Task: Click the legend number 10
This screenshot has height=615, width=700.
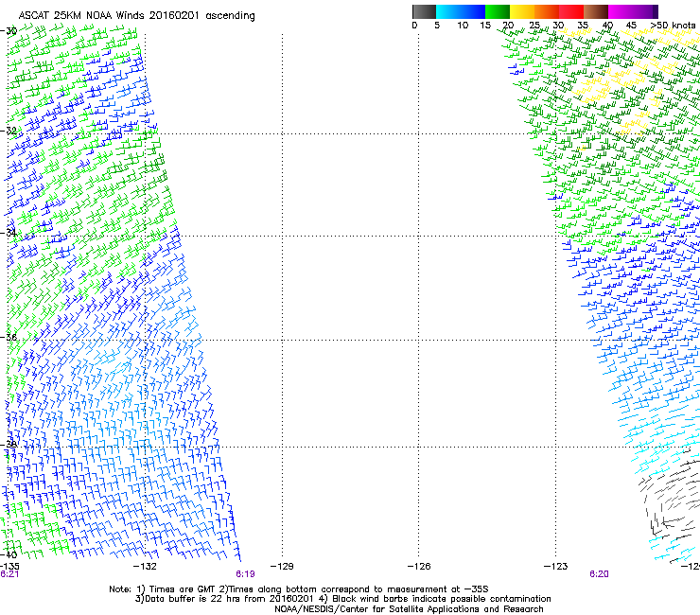Action: coord(463,26)
